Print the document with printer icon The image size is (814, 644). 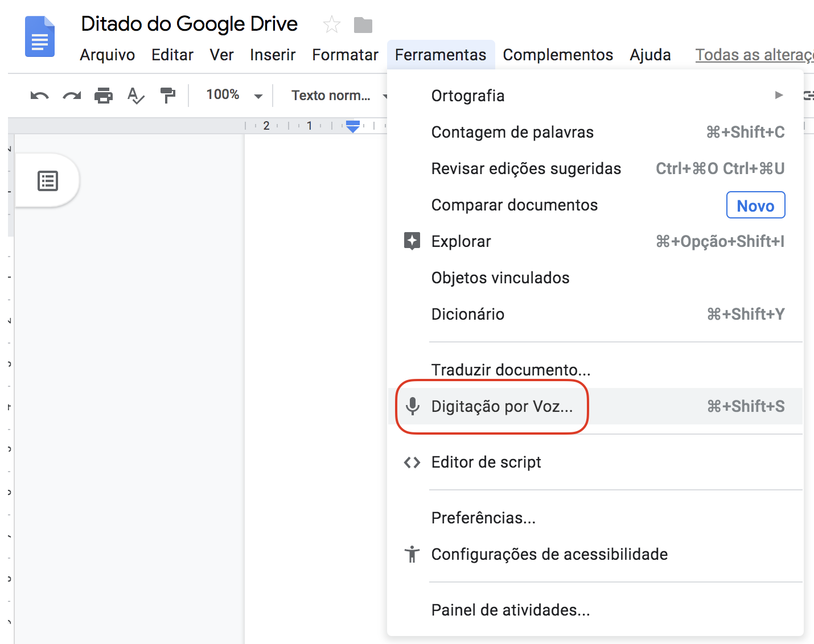tap(104, 95)
